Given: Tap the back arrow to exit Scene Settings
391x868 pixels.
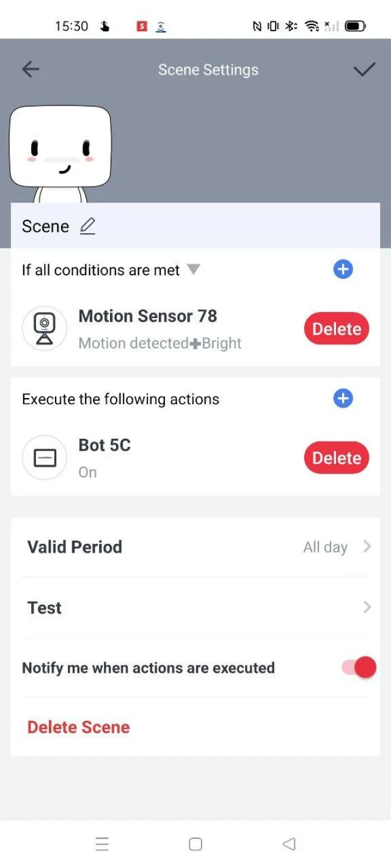Looking at the screenshot, I should pos(30,69).
